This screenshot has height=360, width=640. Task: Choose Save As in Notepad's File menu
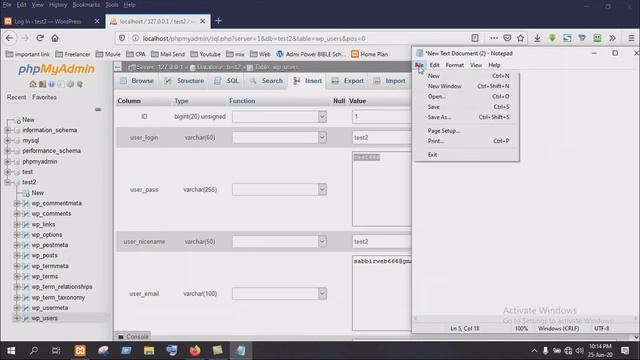coord(468,117)
